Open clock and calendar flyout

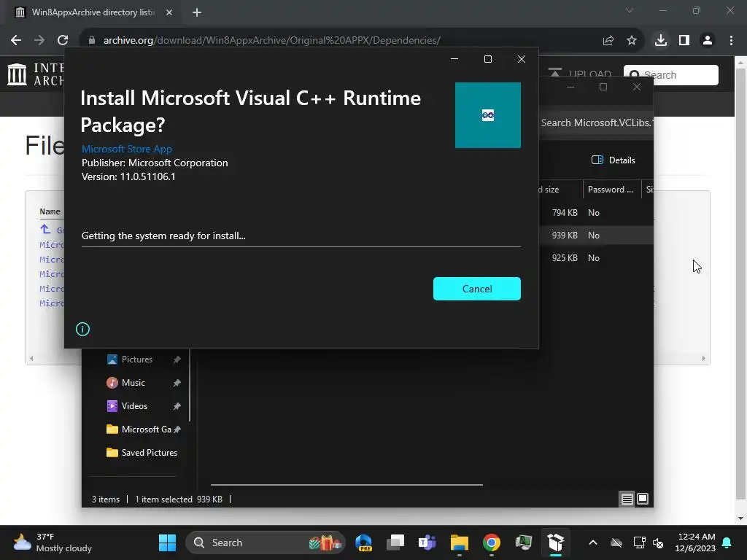tap(695, 542)
